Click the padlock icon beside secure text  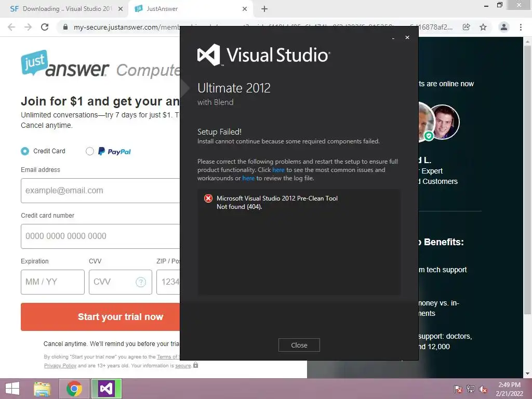coord(195,365)
